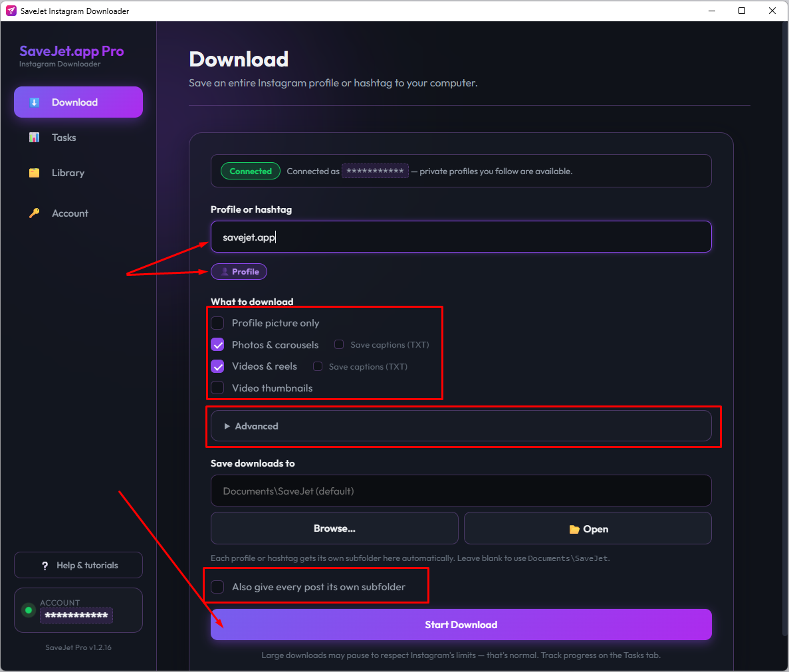Click the SaveJet.app Pro logo text
The width and height of the screenshot is (789, 672).
coord(71,51)
